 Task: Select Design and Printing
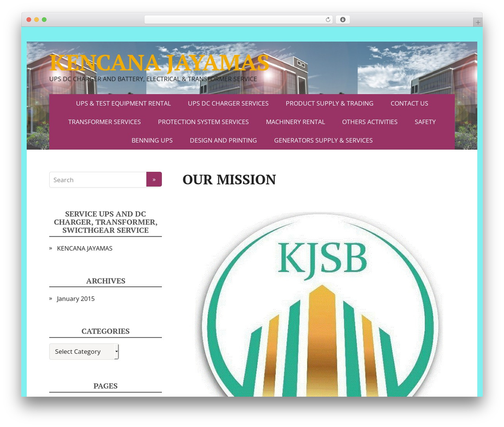[223, 140]
